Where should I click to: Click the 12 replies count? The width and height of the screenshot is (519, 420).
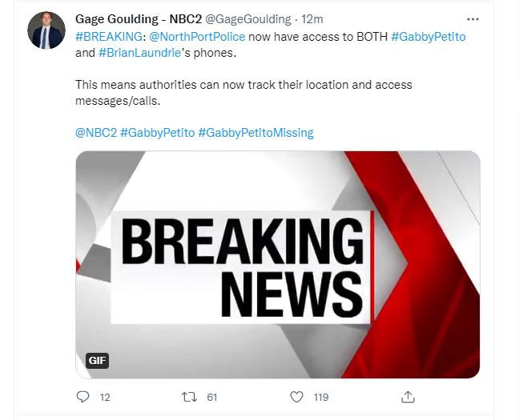coord(105,396)
